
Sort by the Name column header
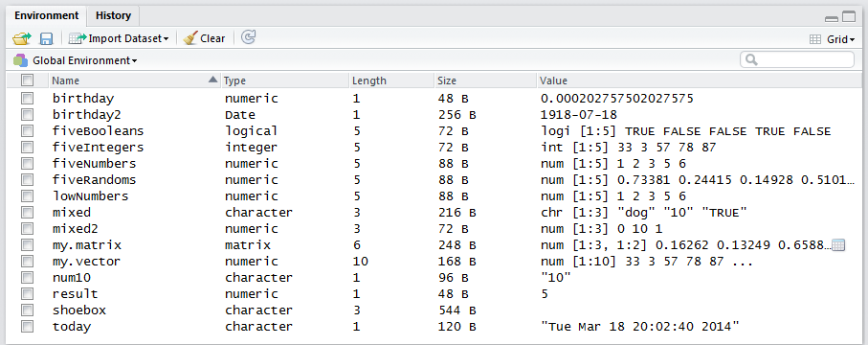click(x=134, y=80)
